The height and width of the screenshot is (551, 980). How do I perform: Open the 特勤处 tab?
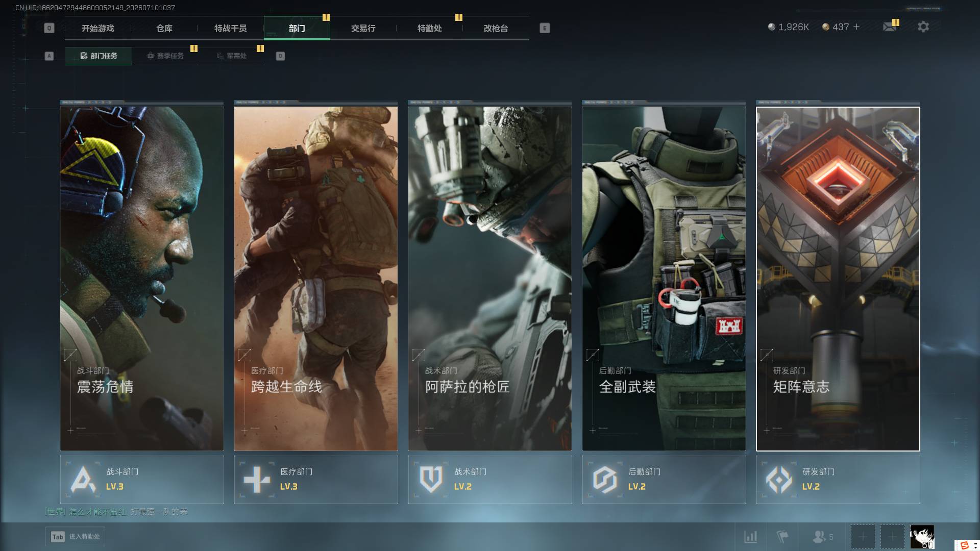(429, 28)
